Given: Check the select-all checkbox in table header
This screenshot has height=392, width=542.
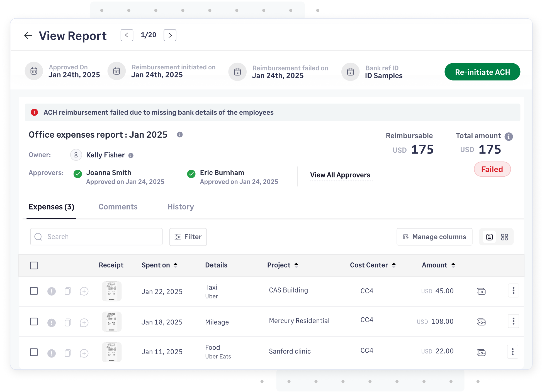Looking at the screenshot, I should click(x=34, y=265).
